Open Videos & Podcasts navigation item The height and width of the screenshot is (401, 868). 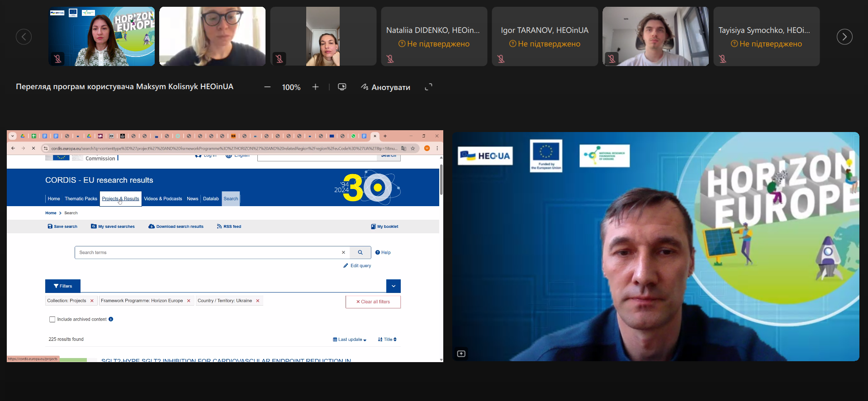163,198
